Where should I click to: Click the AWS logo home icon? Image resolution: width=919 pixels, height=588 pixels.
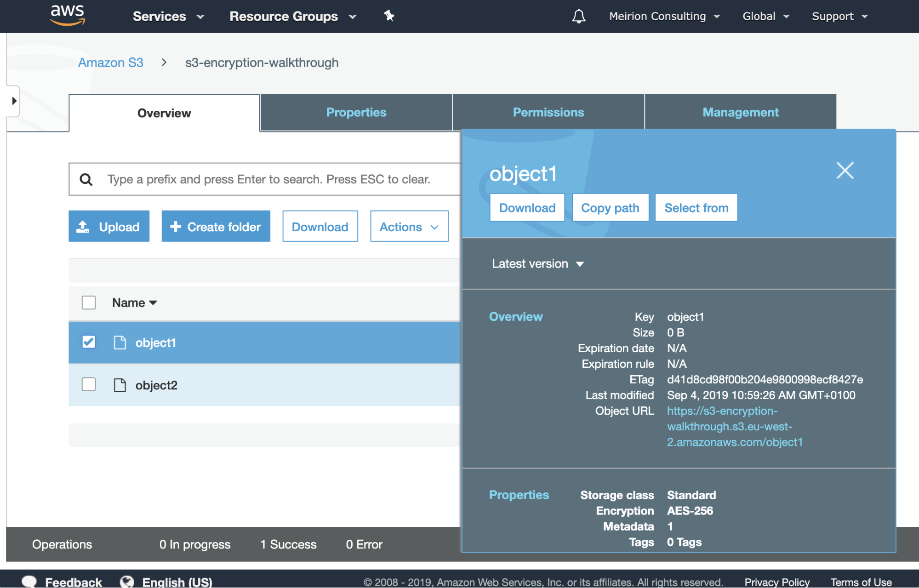(x=67, y=15)
